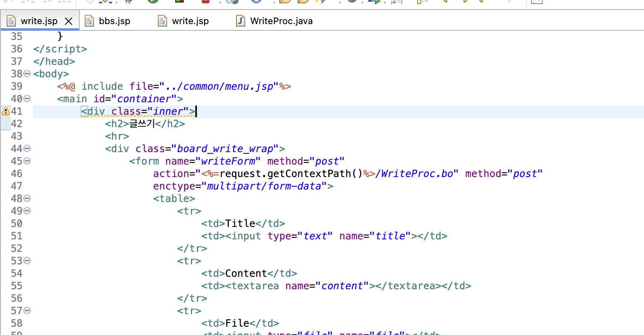Screen dimensions: 644x335
Task: Click the "/WriteProc.bo" action path
Action: click(x=414, y=174)
